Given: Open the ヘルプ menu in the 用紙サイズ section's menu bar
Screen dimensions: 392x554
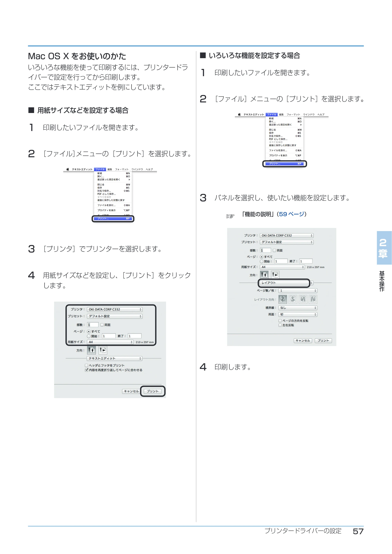Looking at the screenshot, I should [x=149, y=169].
